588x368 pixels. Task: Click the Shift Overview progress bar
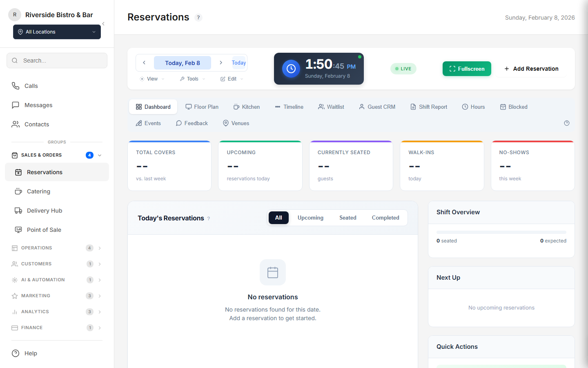coord(501,231)
